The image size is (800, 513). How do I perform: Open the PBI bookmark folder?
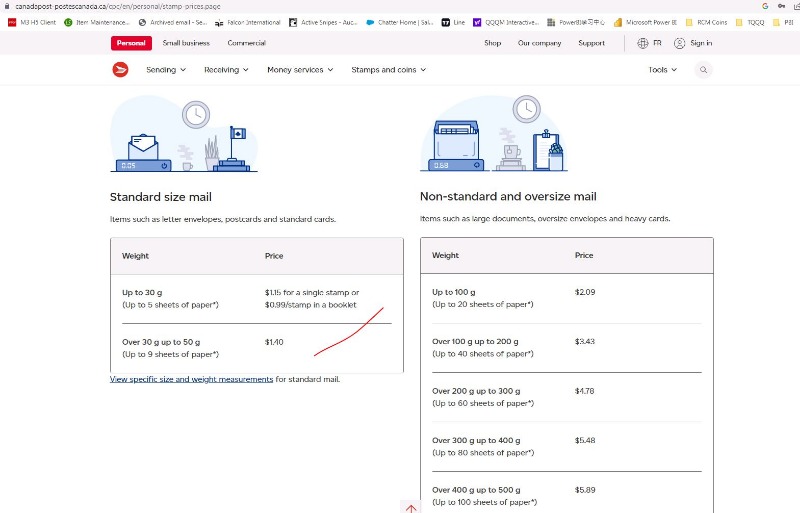coord(784,22)
